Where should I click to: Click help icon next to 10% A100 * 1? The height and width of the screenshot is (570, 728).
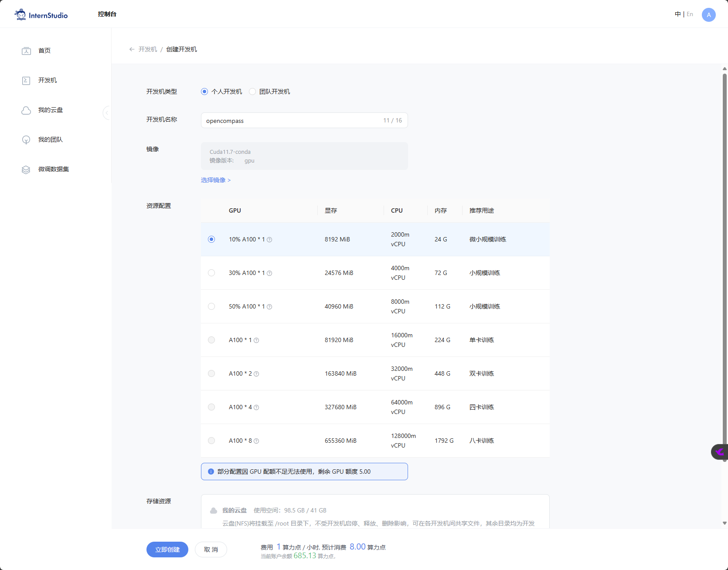point(269,240)
